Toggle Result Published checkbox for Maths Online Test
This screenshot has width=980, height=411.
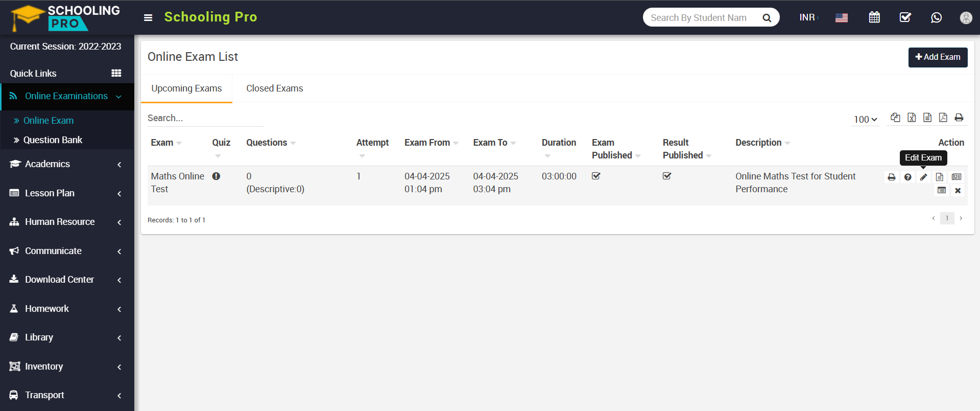tap(667, 176)
